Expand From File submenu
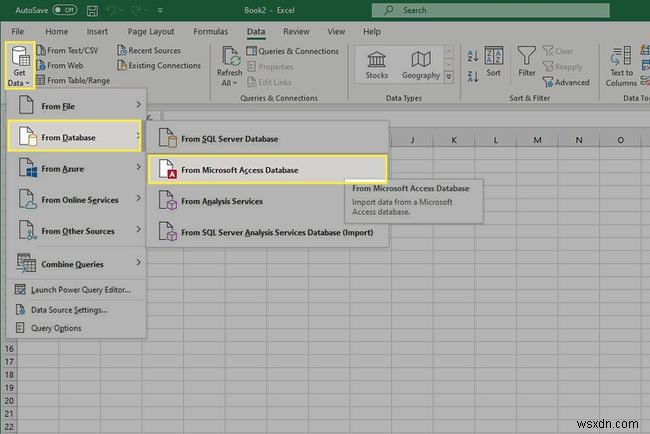The width and height of the screenshot is (650, 434). (x=76, y=105)
